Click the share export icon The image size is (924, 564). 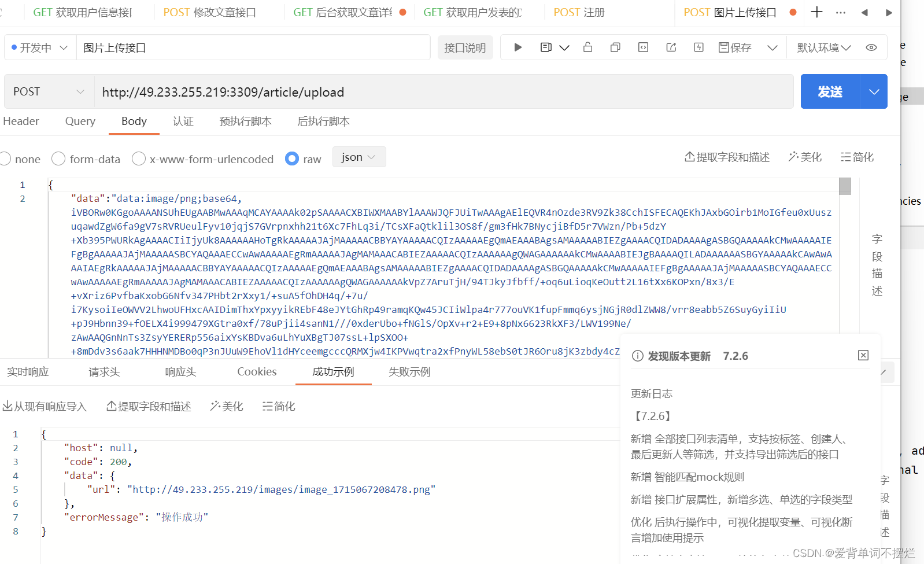pyautogui.click(x=671, y=47)
